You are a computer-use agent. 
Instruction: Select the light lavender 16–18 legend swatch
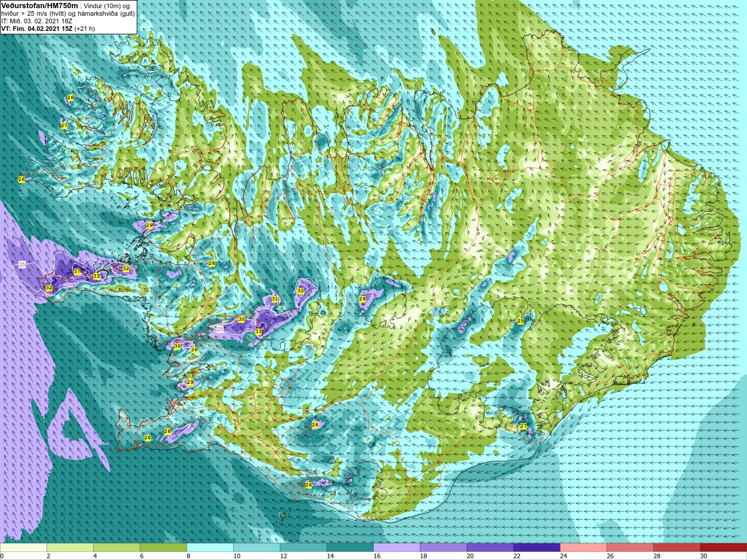click(397, 548)
